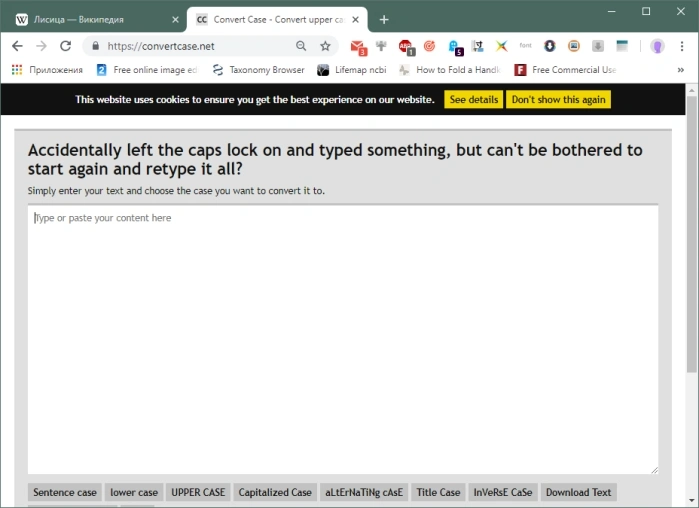Apply lower case to the text
The image size is (699, 508).
point(134,492)
